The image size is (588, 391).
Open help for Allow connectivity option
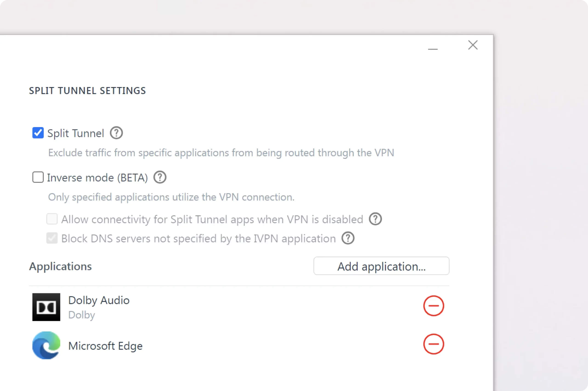375,219
